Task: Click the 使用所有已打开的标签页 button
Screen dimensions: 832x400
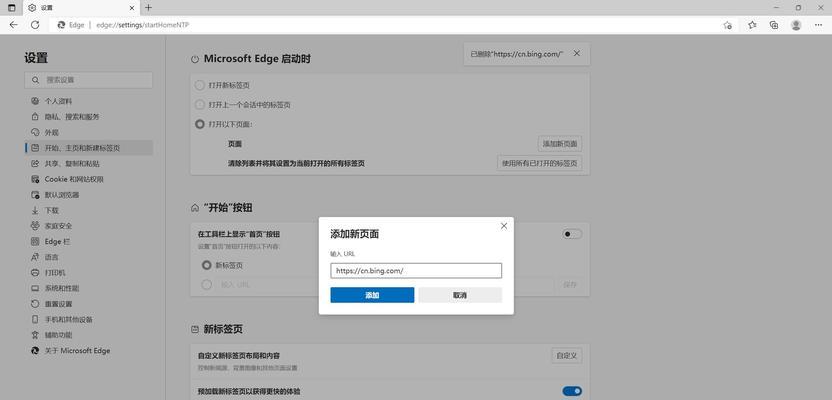Action: (539, 163)
